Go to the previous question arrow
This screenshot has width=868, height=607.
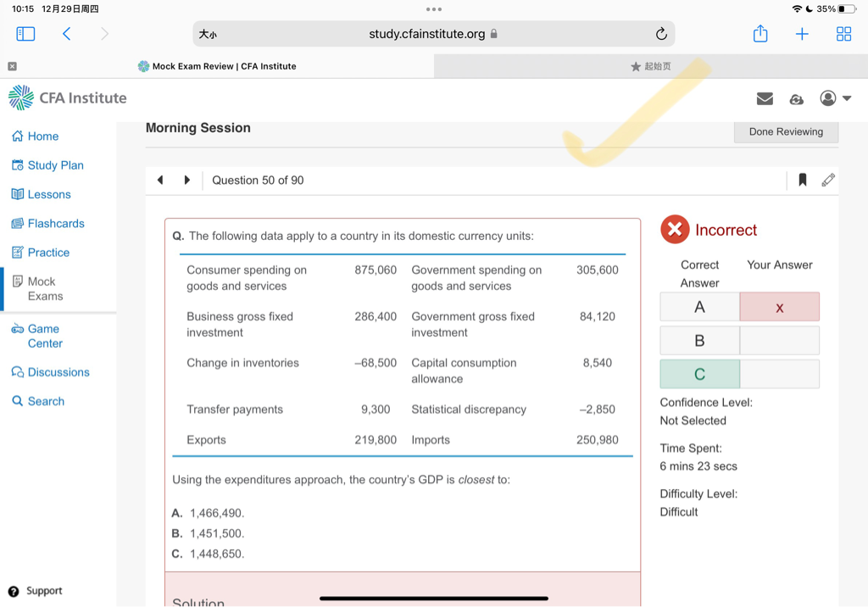tap(160, 180)
